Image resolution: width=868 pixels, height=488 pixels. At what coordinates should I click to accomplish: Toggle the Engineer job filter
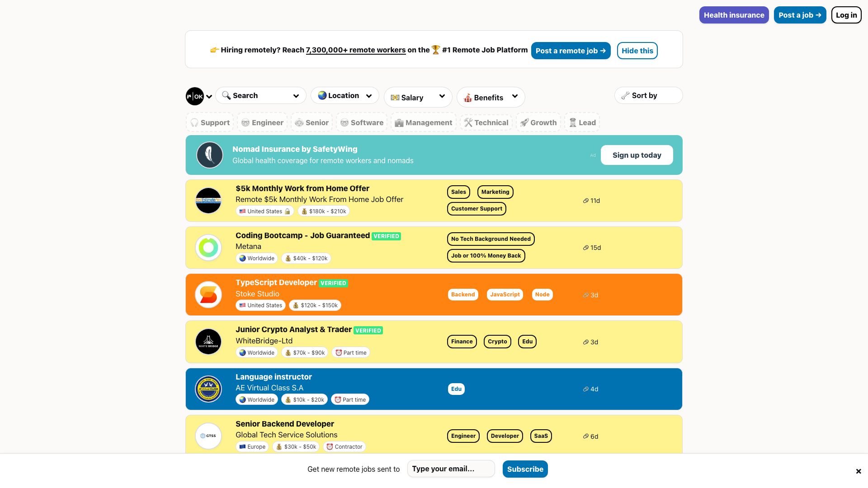(x=262, y=122)
